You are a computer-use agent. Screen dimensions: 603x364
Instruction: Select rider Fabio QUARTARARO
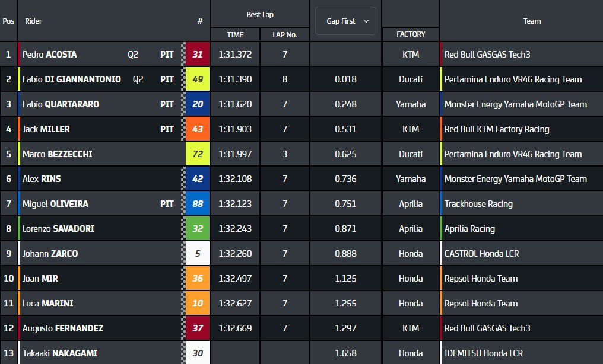[61, 104]
